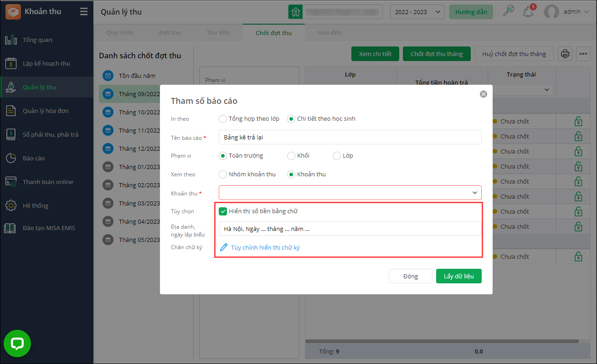Click the blurred school name field

click(x=343, y=12)
